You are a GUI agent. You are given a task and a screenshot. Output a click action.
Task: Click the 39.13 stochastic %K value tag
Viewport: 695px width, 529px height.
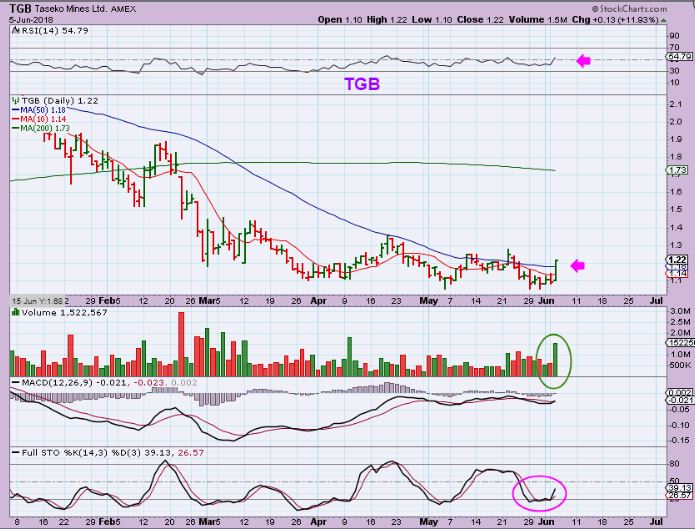click(678, 488)
